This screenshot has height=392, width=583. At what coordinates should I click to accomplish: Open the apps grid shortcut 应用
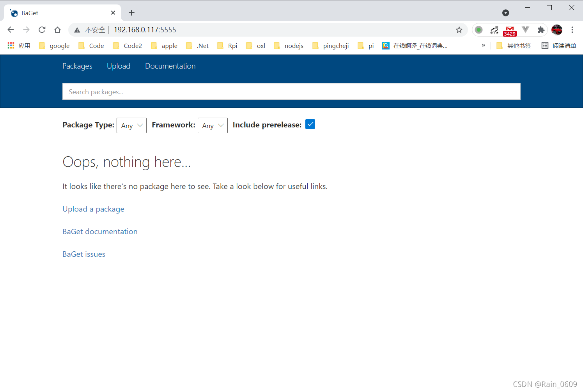[x=19, y=46]
